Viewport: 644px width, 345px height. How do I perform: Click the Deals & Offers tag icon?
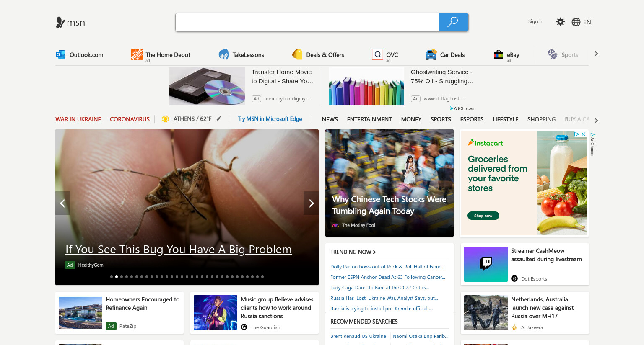(297, 54)
